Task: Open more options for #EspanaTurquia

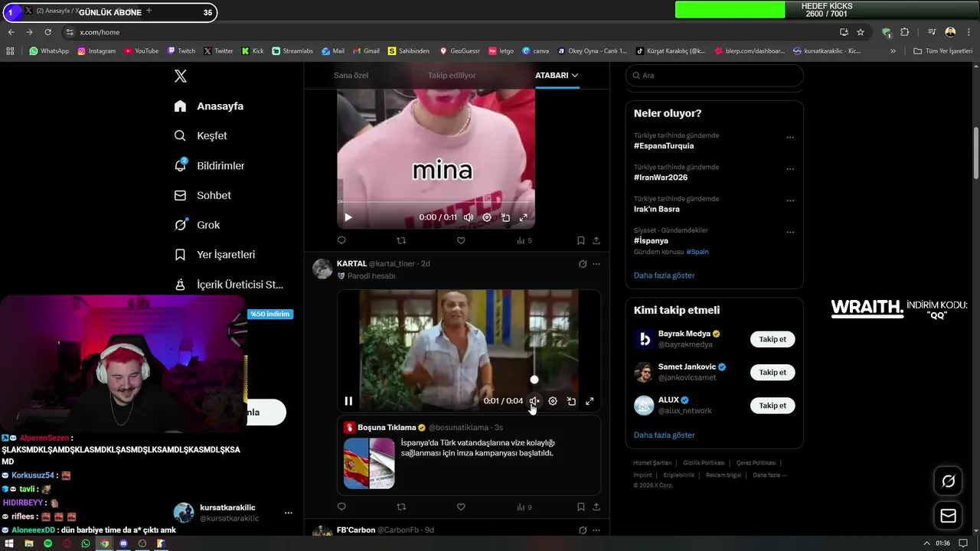Action: [x=790, y=138]
